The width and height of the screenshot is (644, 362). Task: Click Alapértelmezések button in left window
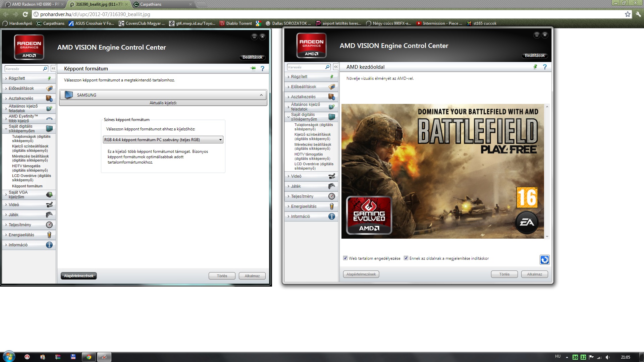click(79, 276)
